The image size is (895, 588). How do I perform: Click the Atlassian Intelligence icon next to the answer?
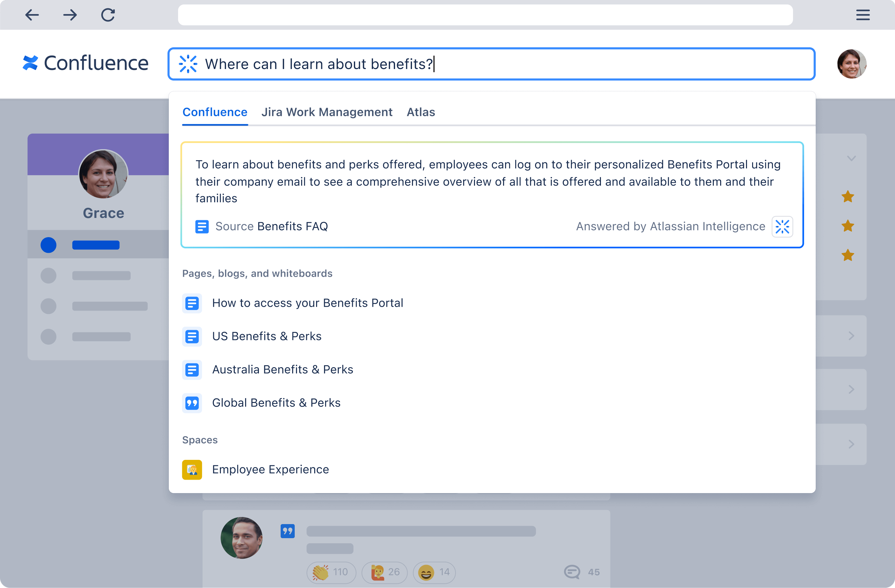pos(782,226)
